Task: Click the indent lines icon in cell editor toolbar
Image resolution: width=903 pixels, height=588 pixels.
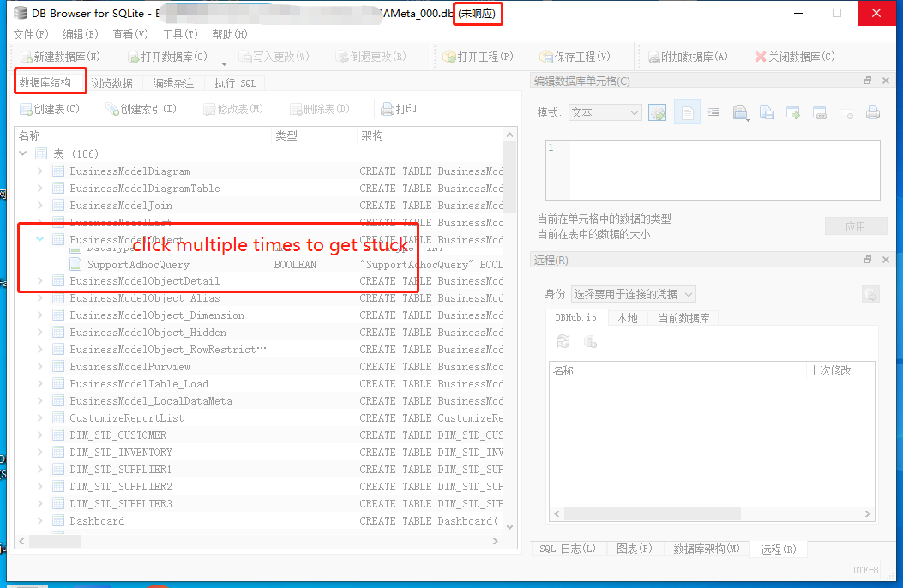Action: pos(713,113)
